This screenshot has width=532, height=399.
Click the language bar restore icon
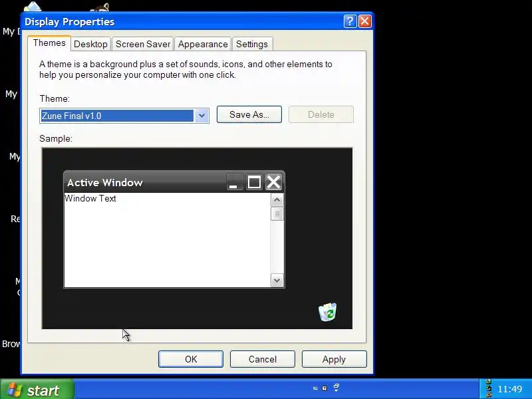point(336,386)
